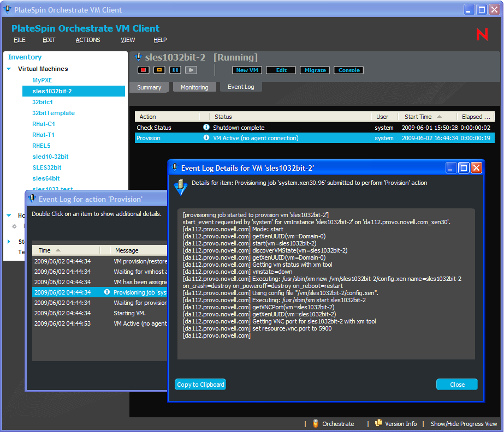
Task: Click the greyed-out Start VM play icon
Action: (191, 70)
